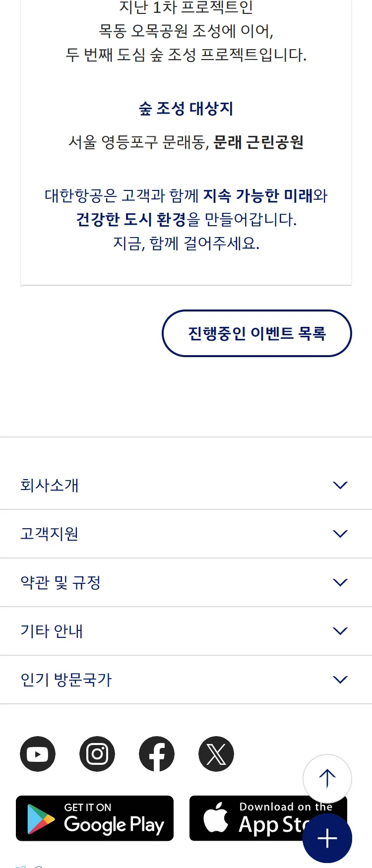
Task: Select the 회사소개 footer menu label
Action: (50, 485)
